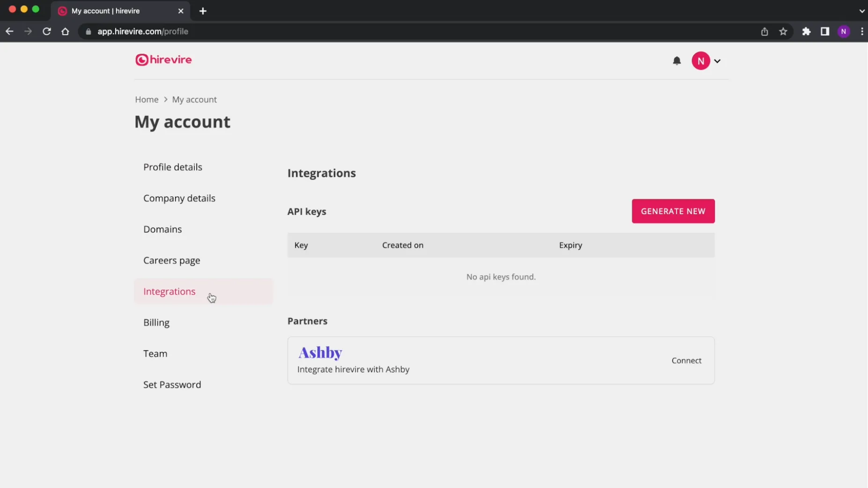Connect the Ashby integration
Viewport: 868px width, 488px height.
(686, 361)
